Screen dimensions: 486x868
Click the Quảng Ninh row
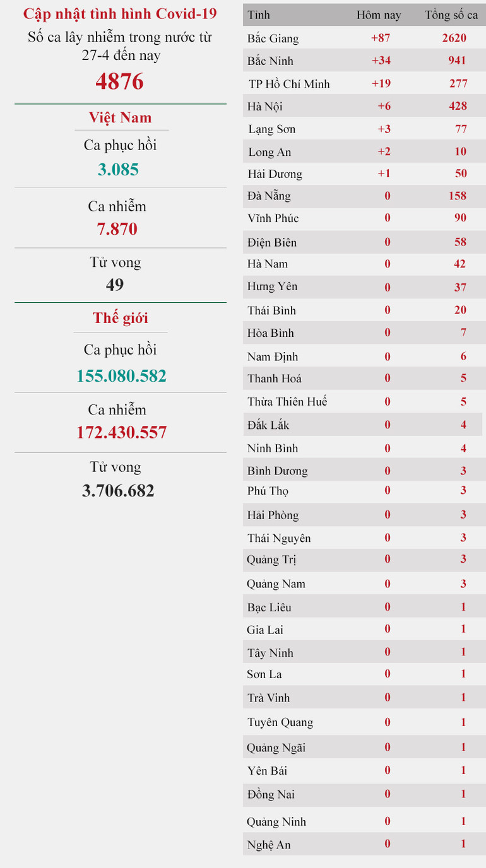click(276, 822)
